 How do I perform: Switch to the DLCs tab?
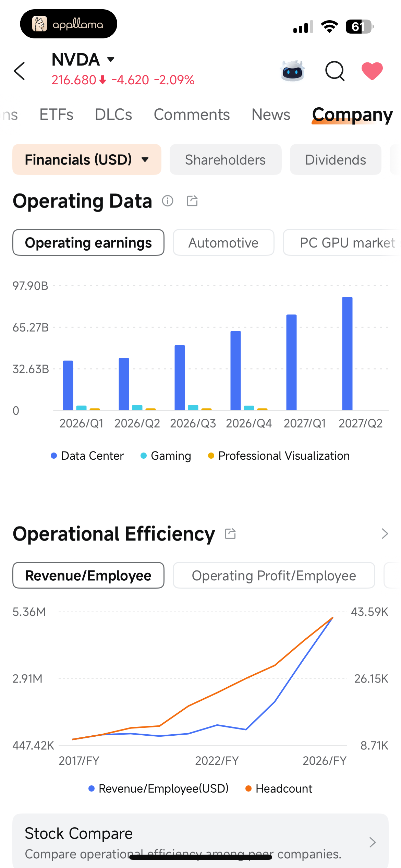(113, 114)
